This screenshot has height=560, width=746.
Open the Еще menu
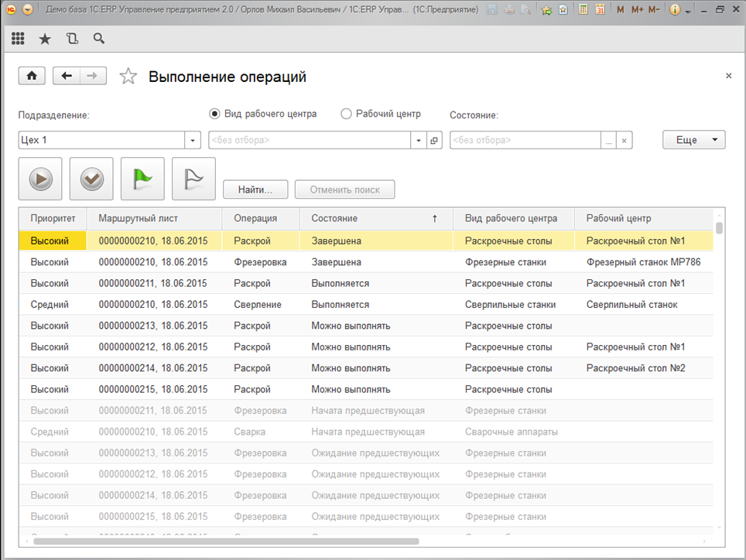point(693,140)
